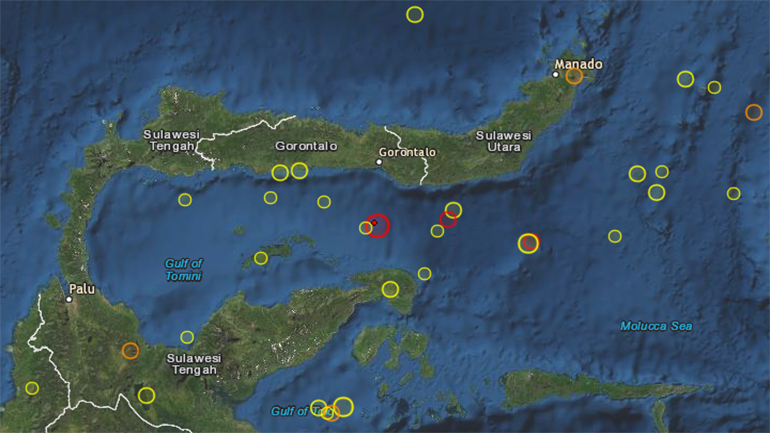Click the Palu city white dot
This screenshot has width=770, height=433.
pyautogui.click(x=69, y=299)
